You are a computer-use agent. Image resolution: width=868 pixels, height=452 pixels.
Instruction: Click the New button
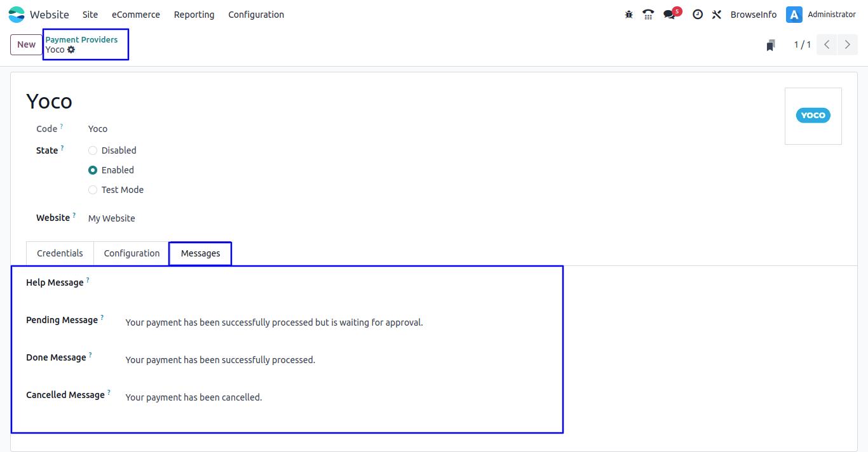(x=26, y=44)
